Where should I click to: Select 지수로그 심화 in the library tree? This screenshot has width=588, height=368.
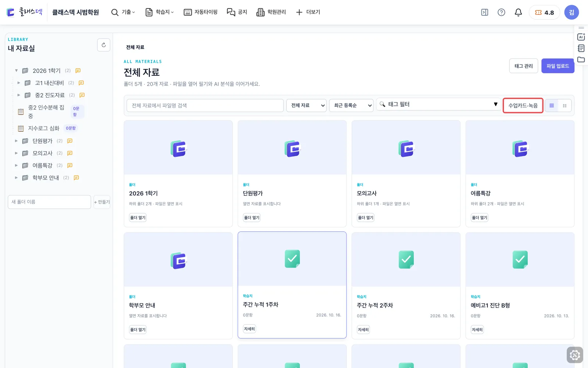pyautogui.click(x=44, y=128)
